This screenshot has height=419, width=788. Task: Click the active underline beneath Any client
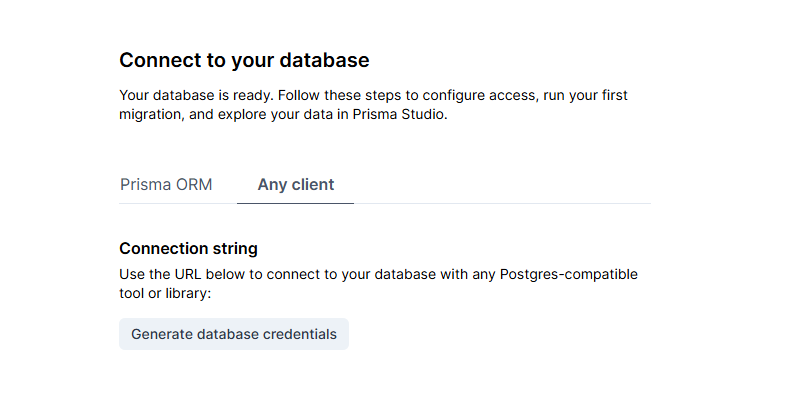click(295, 203)
